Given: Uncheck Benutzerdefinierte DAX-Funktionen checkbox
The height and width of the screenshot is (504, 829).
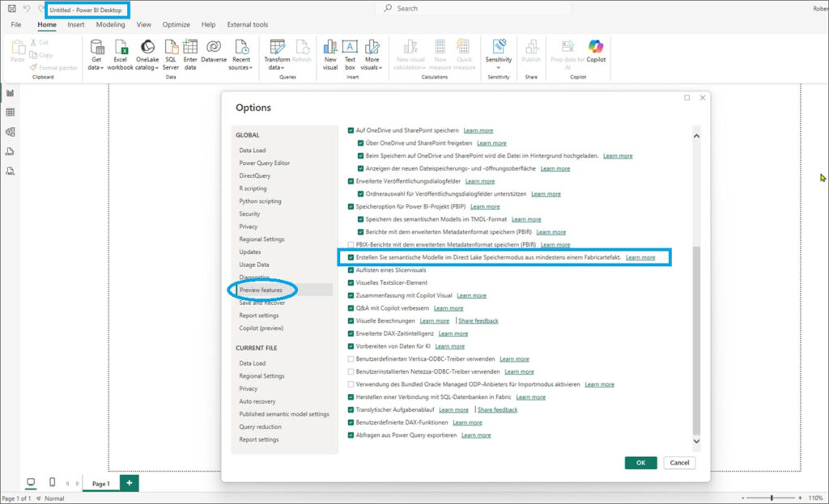Looking at the screenshot, I should [351, 422].
